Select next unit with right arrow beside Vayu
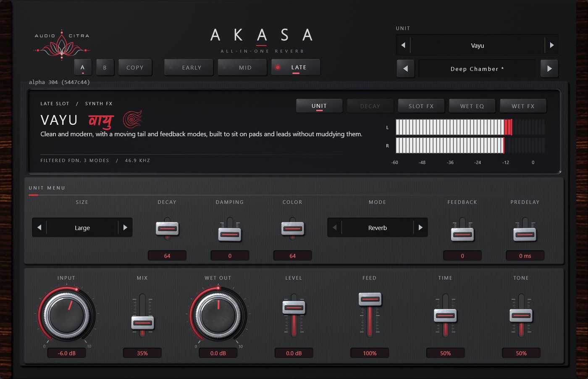Screen dimensions: 588x379 tap(551, 45)
